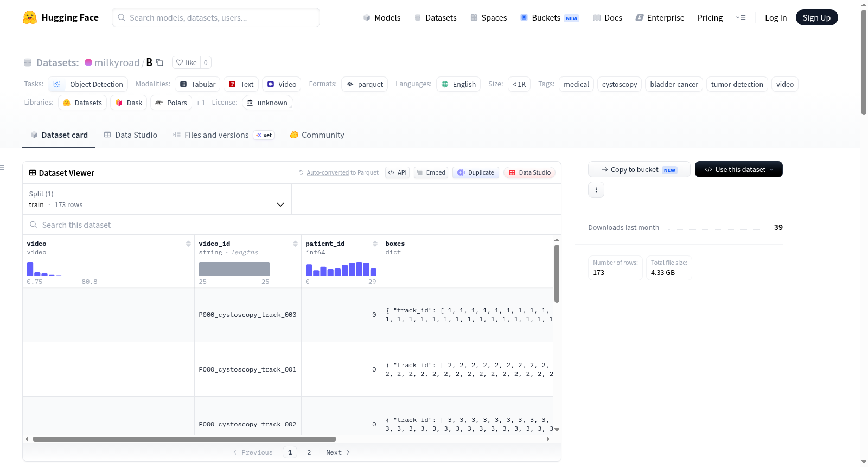This screenshot has width=868, height=467.
Task: Go to the Community tab
Action: click(x=317, y=135)
